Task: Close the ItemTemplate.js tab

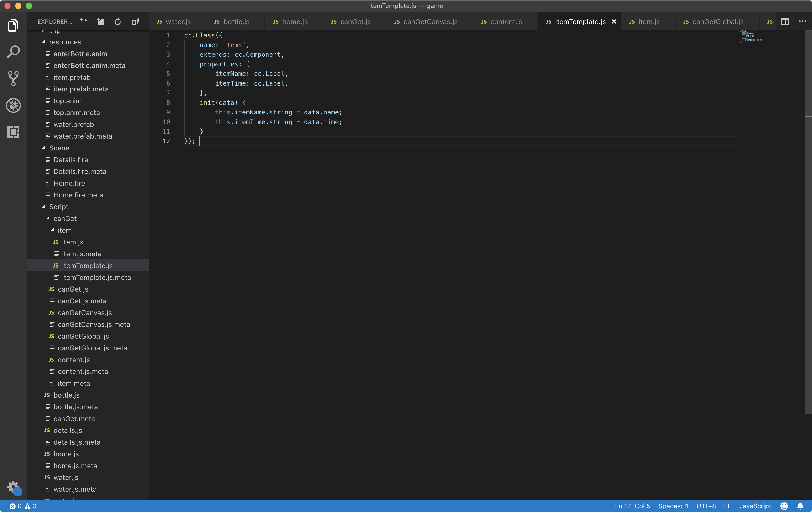Action: [x=614, y=22]
